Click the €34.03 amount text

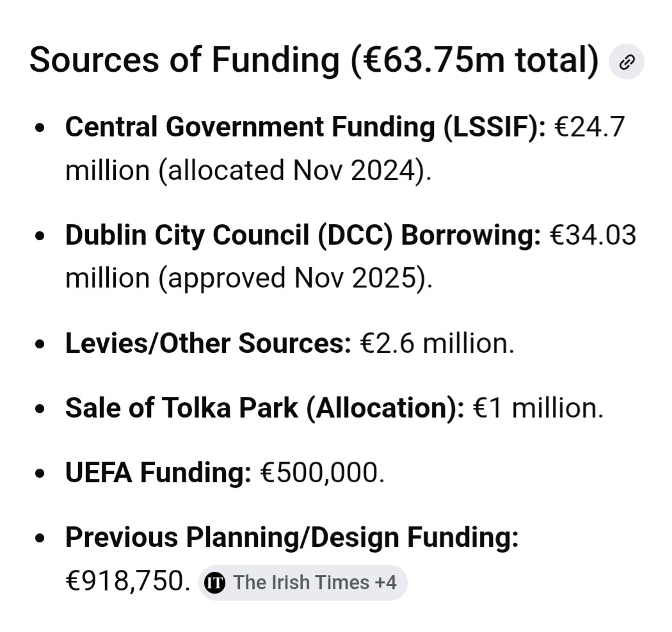593,236
